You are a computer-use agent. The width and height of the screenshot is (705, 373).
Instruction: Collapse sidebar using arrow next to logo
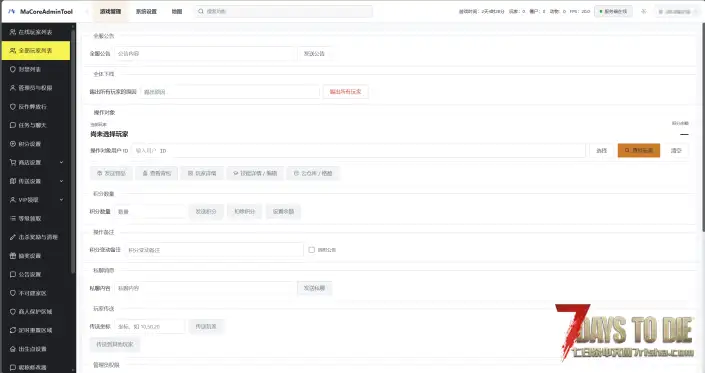pyautogui.click(x=86, y=11)
